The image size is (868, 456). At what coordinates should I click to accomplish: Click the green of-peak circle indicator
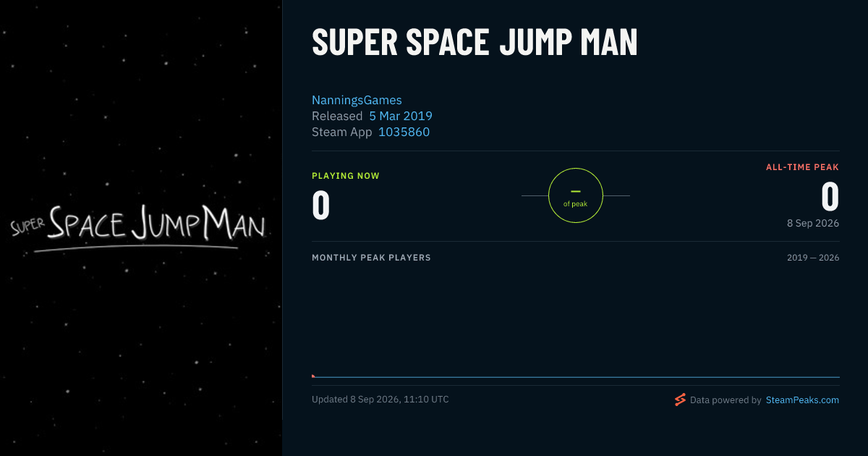coord(576,195)
